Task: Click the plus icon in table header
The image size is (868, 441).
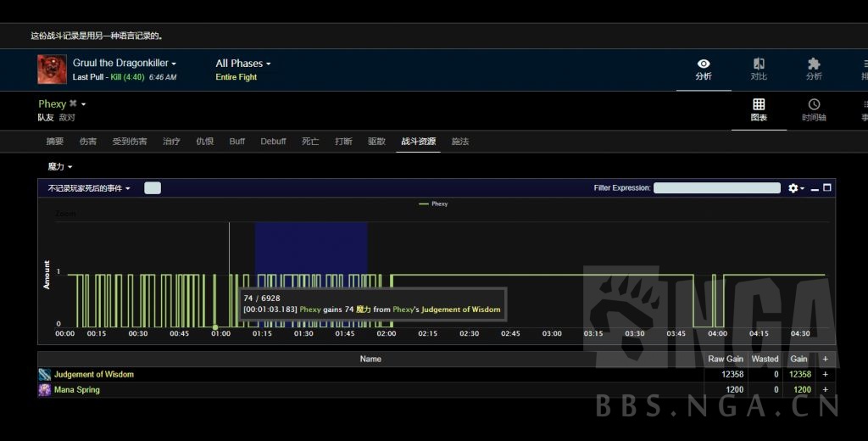Action: click(x=826, y=359)
